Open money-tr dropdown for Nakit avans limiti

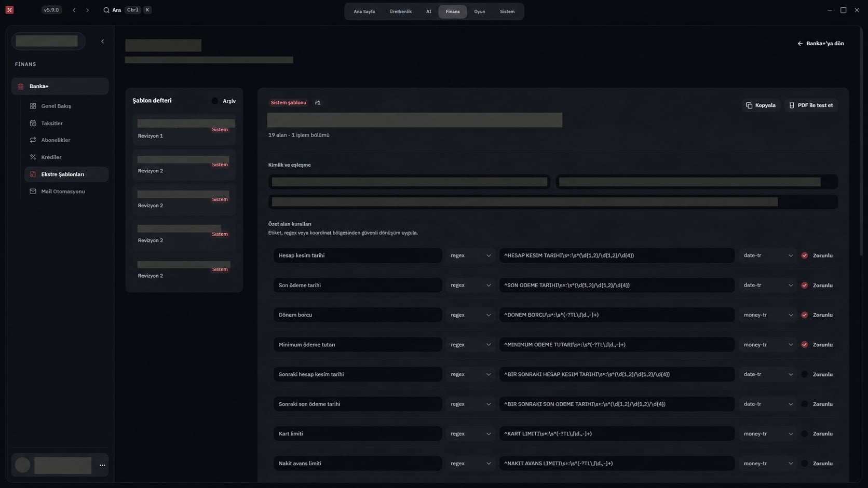click(768, 464)
